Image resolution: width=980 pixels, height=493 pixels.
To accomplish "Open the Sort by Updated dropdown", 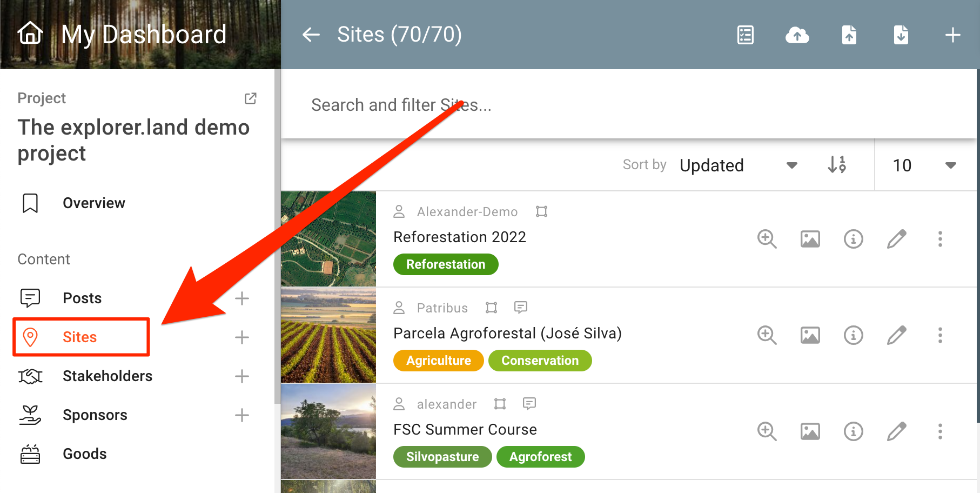I will [x=738, y=165].
